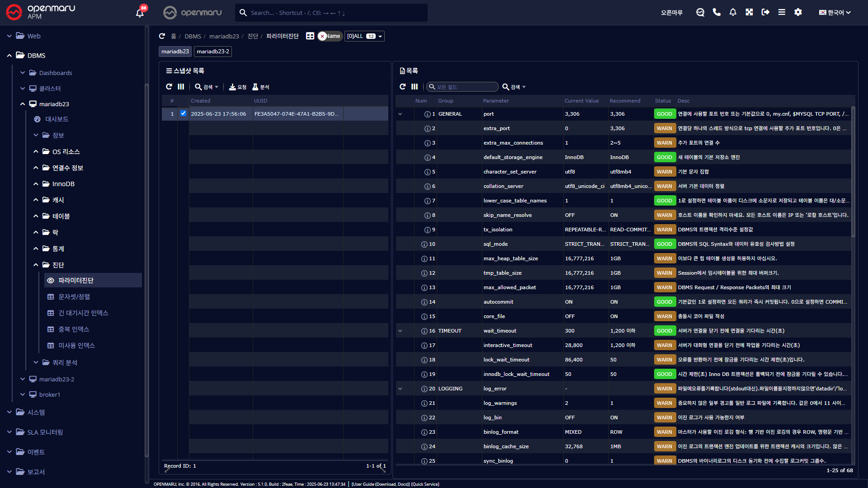Open the Quick Service link in the footer
The image size is (868, 488).
[x=425, y=484]
